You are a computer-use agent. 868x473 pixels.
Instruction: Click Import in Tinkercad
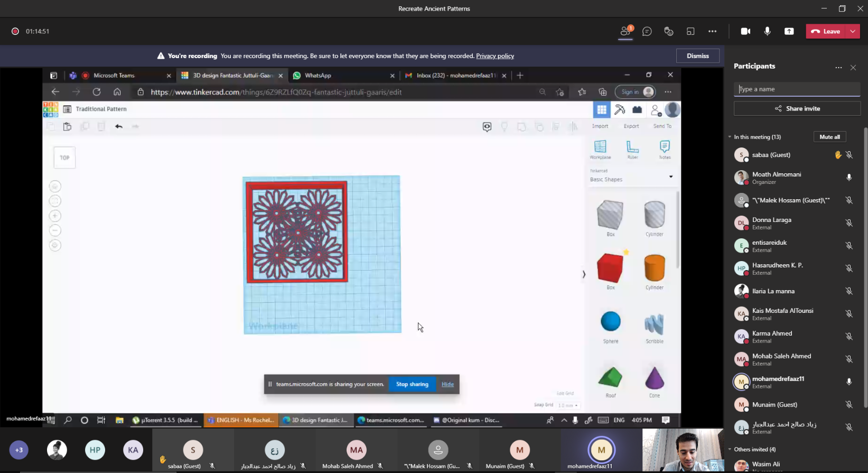600,126
